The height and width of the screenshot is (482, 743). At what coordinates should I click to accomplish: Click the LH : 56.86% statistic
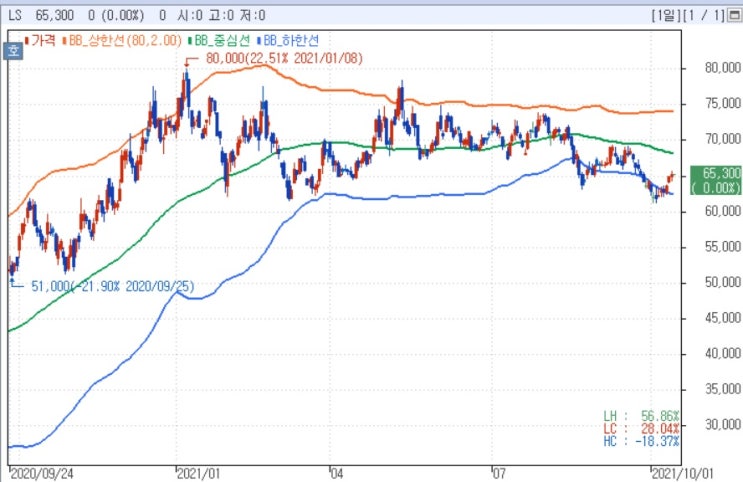[641, 416]
